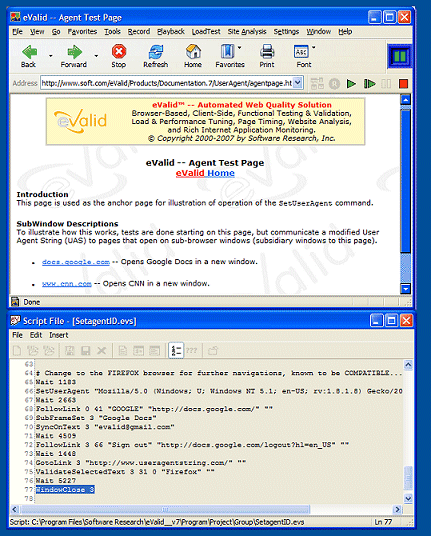Select highlighted script line "WindowClose 3"
The height and width of the screenshot is (536, 431).
pyautogui.click(x=65, y=490)
